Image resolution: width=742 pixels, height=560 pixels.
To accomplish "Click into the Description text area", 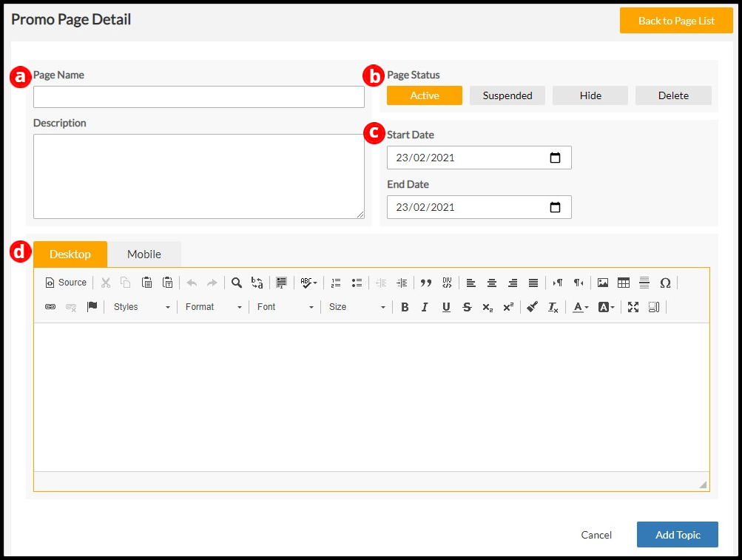I will (x=199, y=176).
